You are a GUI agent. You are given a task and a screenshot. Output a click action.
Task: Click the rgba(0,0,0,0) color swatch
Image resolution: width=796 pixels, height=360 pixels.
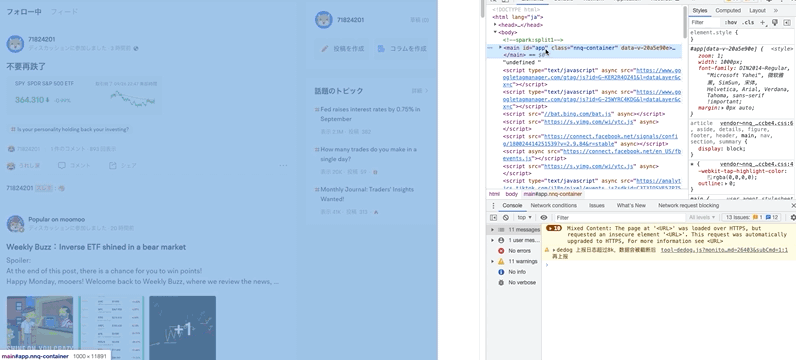tap(710, 178)
